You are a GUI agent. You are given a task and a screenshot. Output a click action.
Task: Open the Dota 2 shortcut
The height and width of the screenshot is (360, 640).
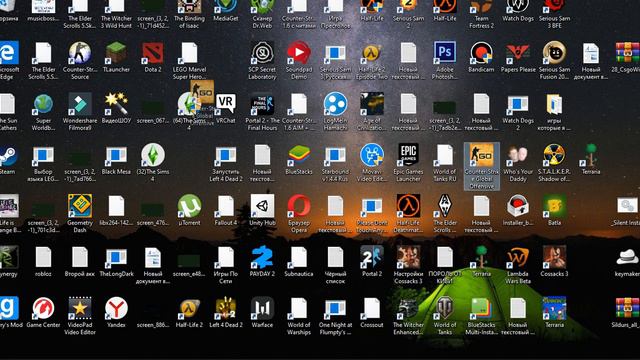[153, 53]
